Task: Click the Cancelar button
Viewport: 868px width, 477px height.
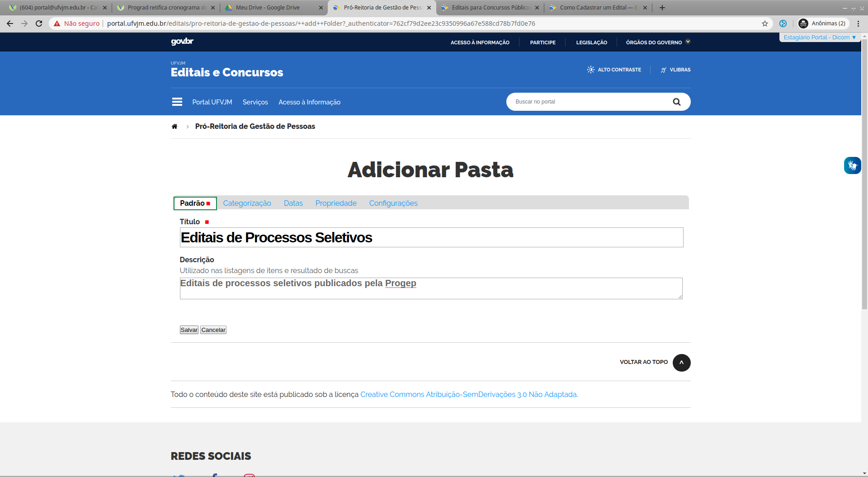Action: click(213, 330)
